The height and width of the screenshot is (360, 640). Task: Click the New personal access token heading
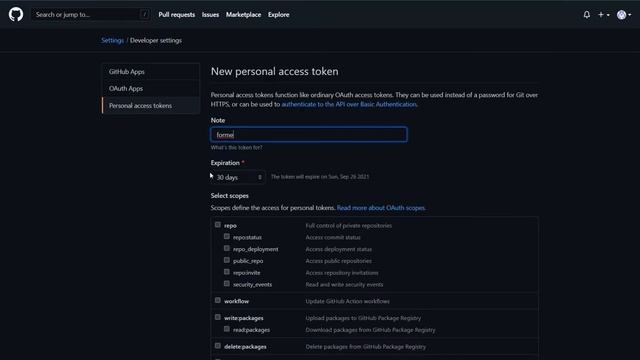[274, 71]
